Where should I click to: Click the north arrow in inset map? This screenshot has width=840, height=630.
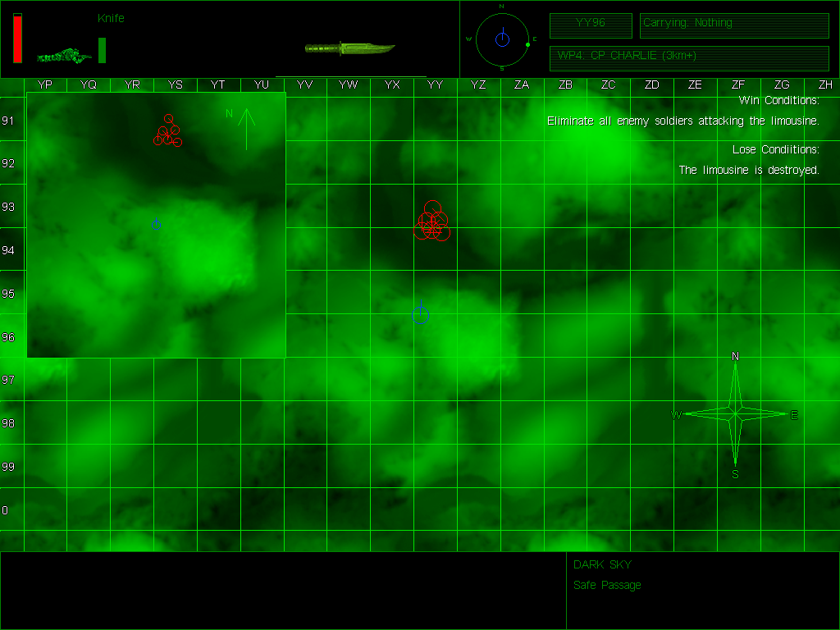[246, 129]
